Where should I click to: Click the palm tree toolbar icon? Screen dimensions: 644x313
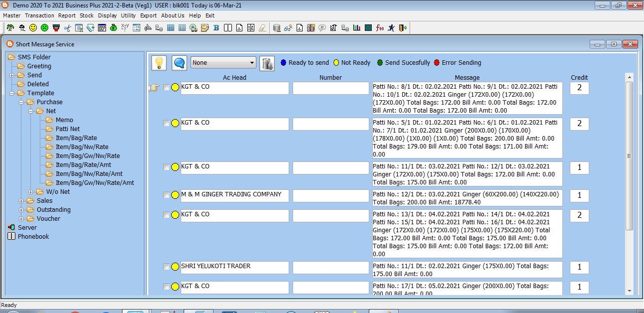(x=10, y=28)
